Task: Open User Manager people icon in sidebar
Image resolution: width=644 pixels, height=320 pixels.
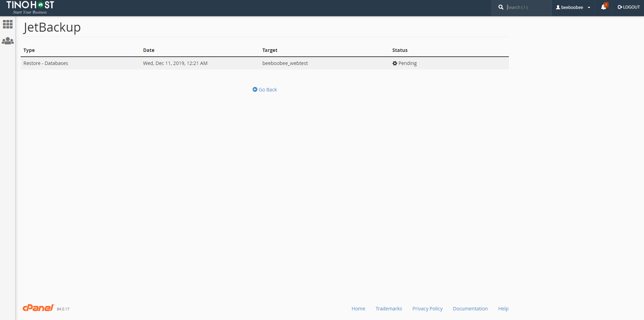Action: 8,41
